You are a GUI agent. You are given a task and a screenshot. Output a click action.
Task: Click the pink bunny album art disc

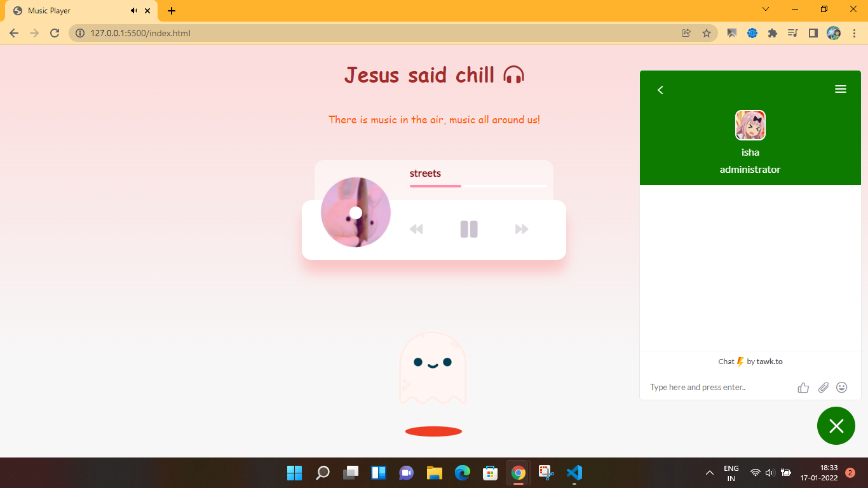[x=356, y=212]
